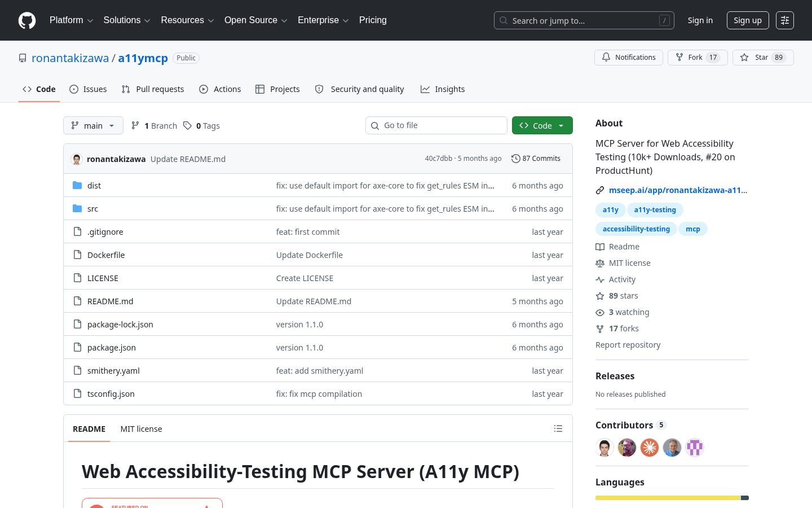Open the 87 Commits history
The width and height of the screenshot is (812, 508).
(536, 159)
